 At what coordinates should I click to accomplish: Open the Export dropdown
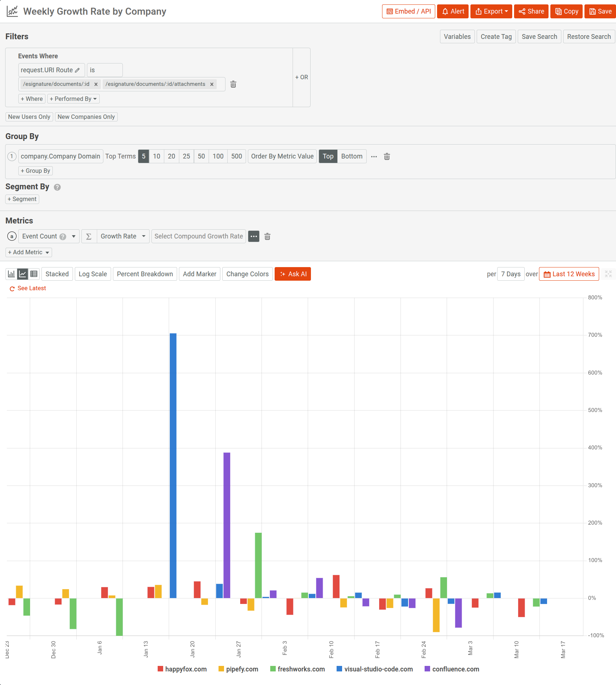(x=491, y=11)
